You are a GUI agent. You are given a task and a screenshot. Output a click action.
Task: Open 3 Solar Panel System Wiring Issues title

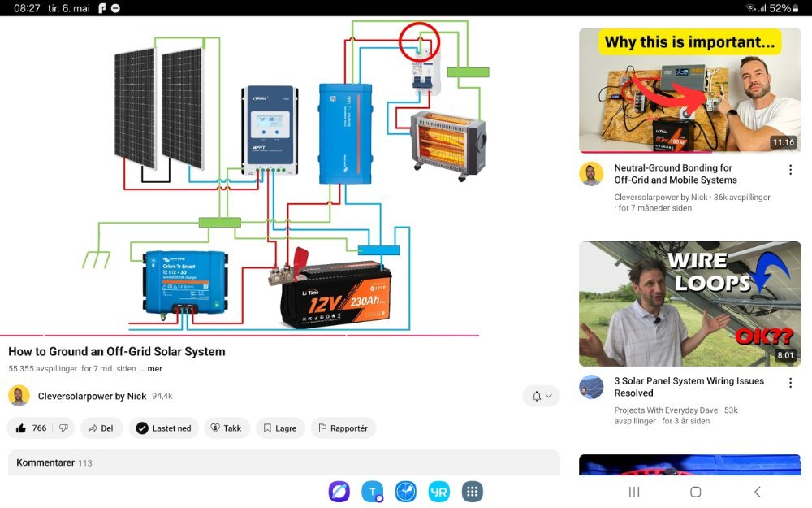[689, 387]
